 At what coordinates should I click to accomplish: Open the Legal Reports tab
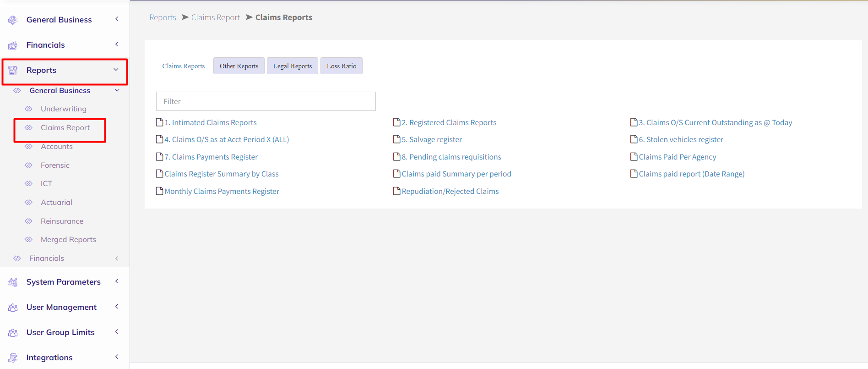point(292,66)
